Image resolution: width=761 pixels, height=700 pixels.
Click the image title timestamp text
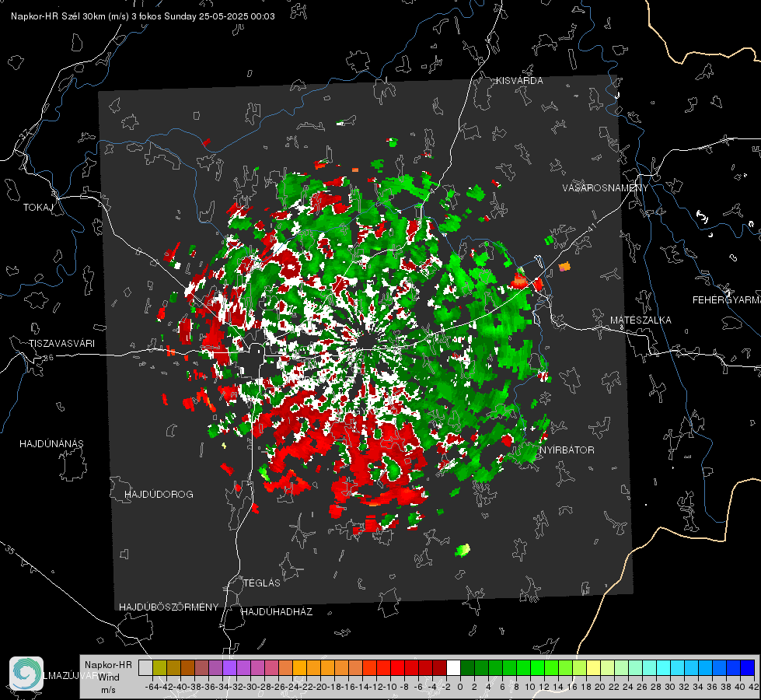tap(143, 16)
